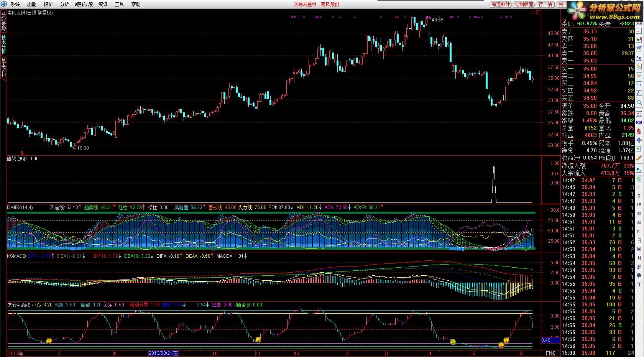The width and height of the screenshot is (644, 357).
Task: Select the 月 monthly period
Action: coord(639,258)
